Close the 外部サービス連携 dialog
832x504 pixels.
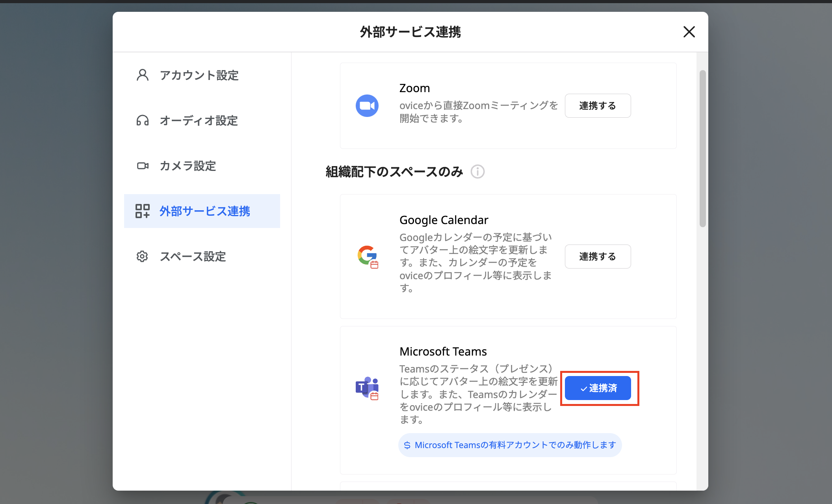(689, 32)
